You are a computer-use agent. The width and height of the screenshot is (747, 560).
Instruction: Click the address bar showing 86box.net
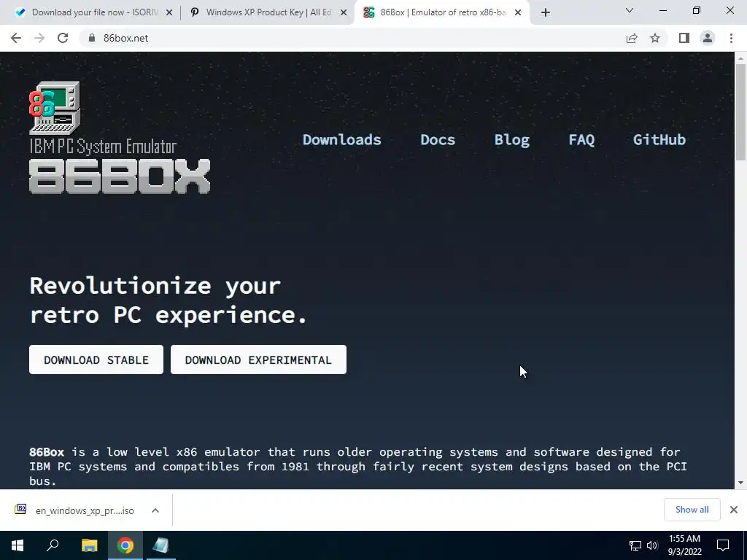pyautogui.click(x=352, y=38)
